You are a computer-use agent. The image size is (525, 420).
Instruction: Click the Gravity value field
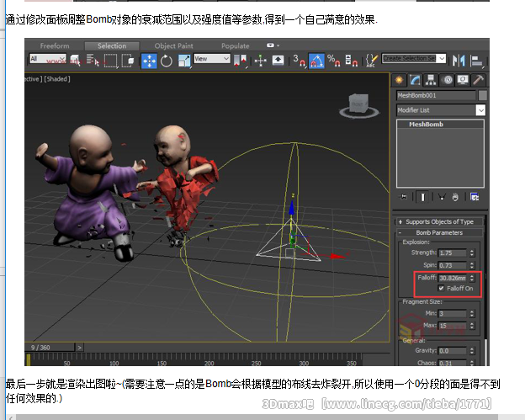453,351
